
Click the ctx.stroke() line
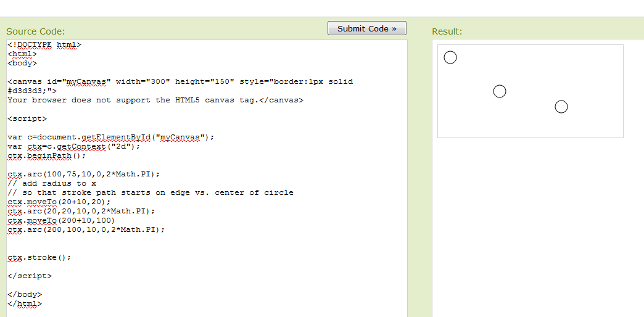pos(39,257)
